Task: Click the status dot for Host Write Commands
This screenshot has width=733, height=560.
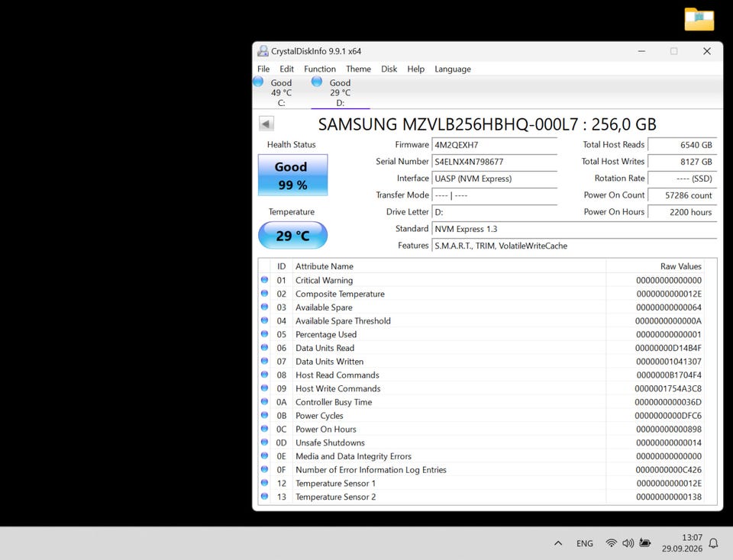Action: coord(265,388)
